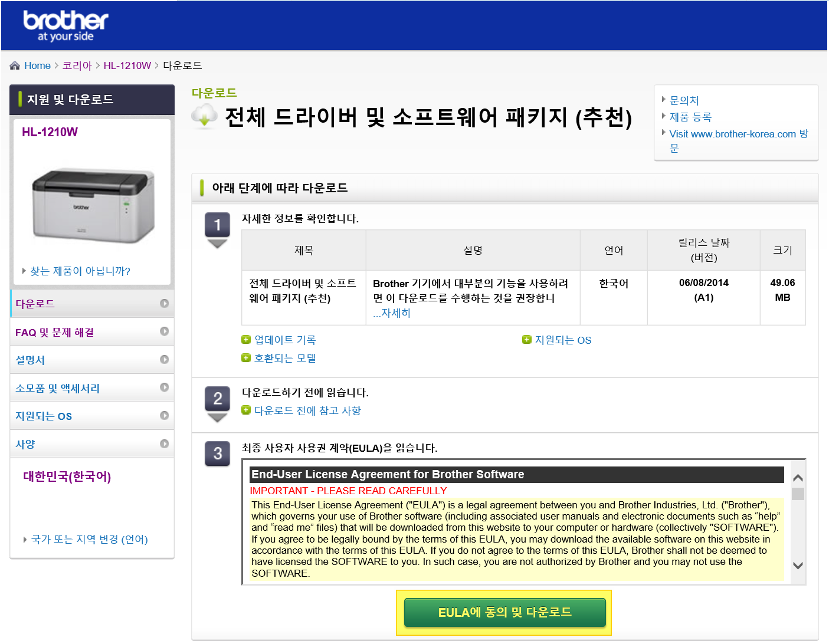
Task: Click plus icon next to 다운로드 전에 참고 사항
Action: click(x=246, y=410)
